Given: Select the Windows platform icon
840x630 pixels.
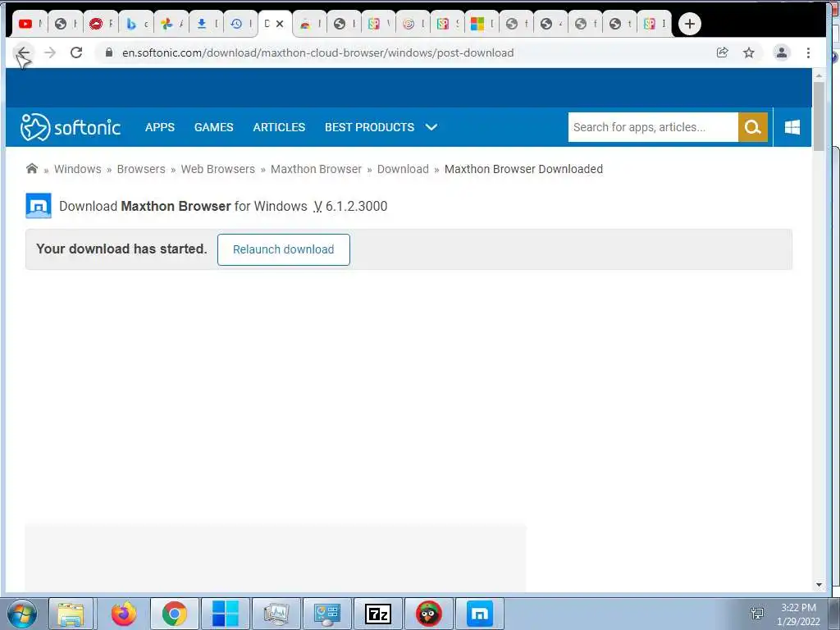Looking at the screenshot, I should point(792,127).
